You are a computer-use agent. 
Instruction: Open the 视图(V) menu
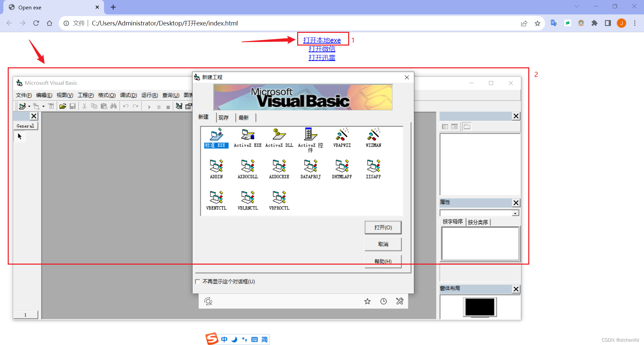[65, 95]
